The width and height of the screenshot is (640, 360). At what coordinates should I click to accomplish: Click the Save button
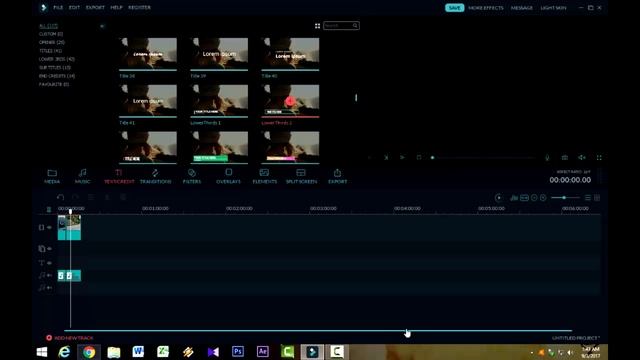[454, 8]
